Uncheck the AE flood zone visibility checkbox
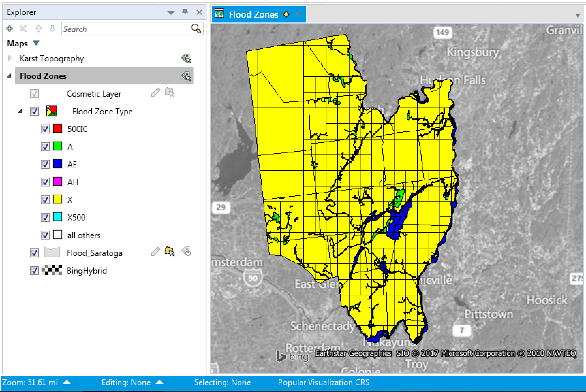586x392 pixels. pyautogui.click(x=45, y=164)
